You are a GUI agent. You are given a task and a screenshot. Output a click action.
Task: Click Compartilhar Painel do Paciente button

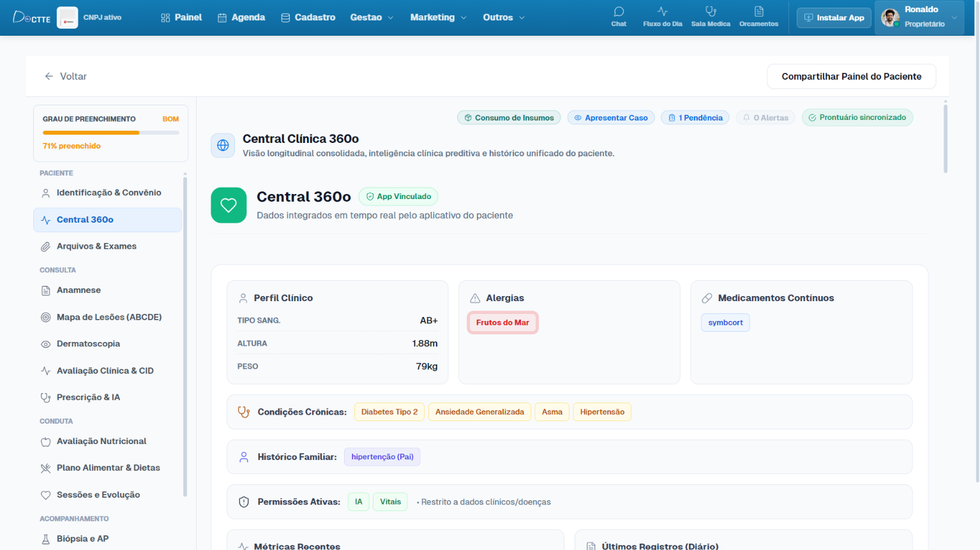(852, 77)
